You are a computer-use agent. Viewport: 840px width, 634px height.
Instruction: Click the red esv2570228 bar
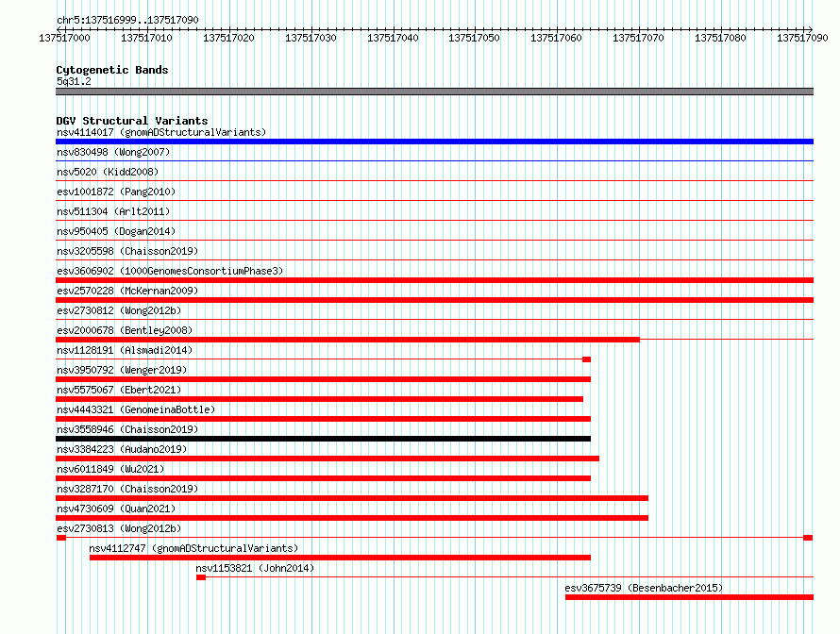[434, 300]
